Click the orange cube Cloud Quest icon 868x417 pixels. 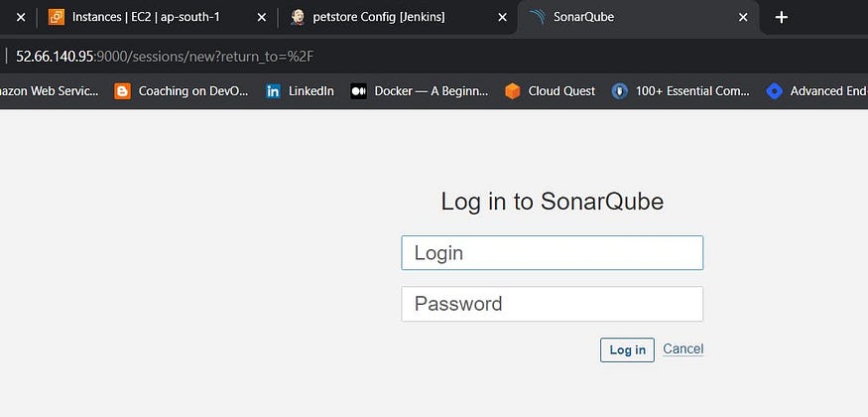pos(513,90)
